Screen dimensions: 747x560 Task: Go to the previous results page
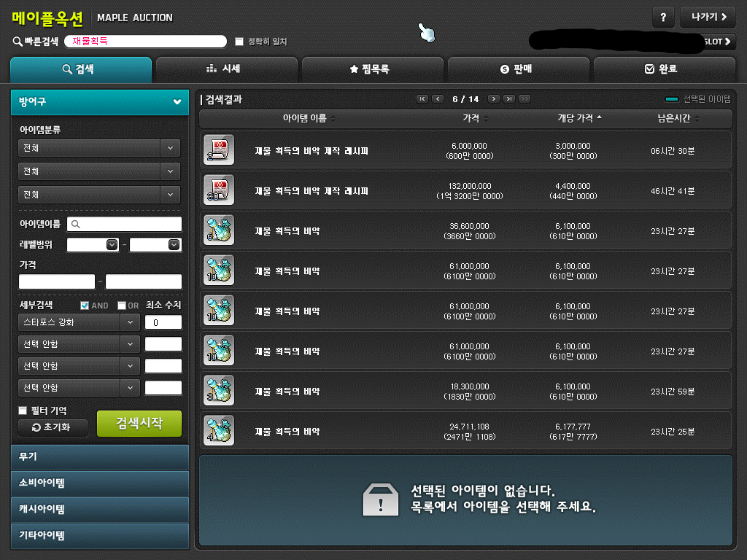pyautogui.click(x=438, y=98)
